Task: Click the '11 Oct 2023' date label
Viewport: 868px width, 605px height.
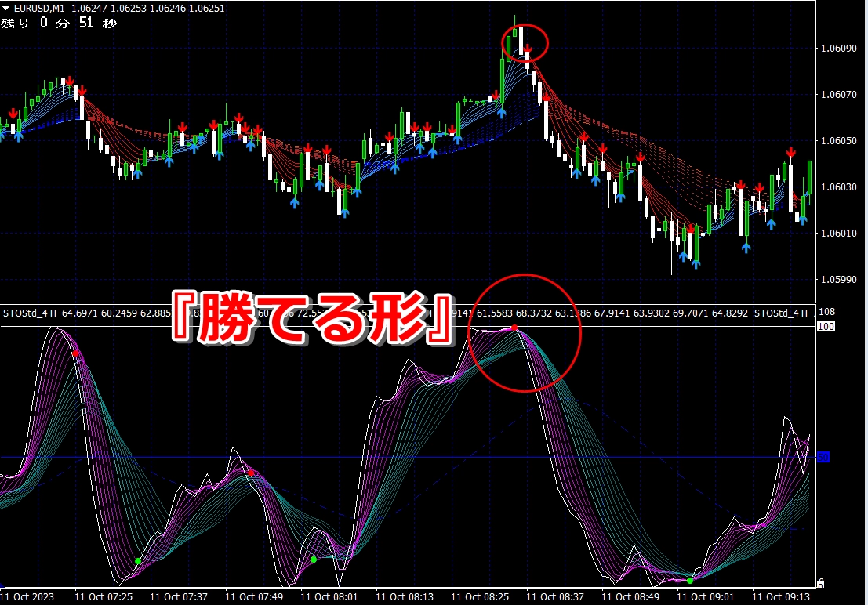Action: [x=27, y=596]
